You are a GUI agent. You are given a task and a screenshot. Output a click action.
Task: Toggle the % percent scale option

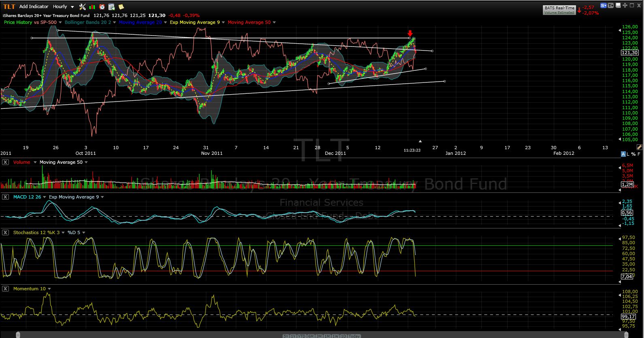(633, 154)
